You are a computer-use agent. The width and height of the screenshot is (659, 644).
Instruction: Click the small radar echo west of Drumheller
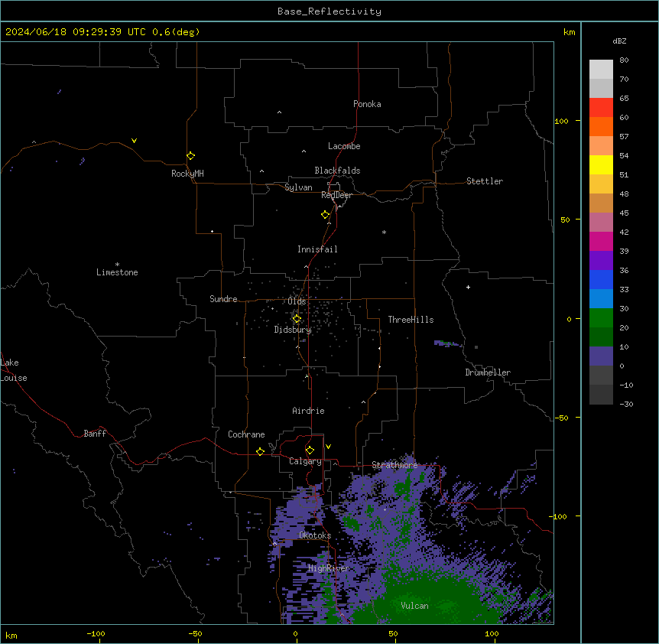tap(448, 344)
